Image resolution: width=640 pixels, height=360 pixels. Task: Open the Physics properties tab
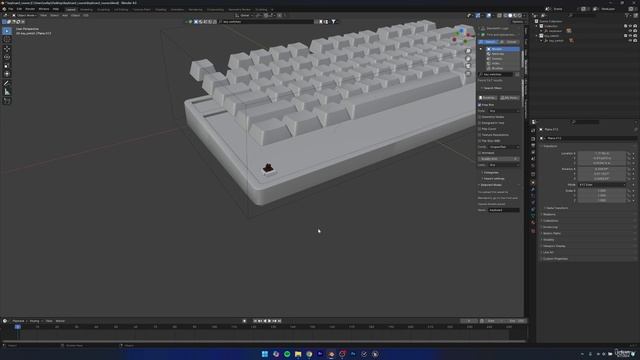(533, 202)
